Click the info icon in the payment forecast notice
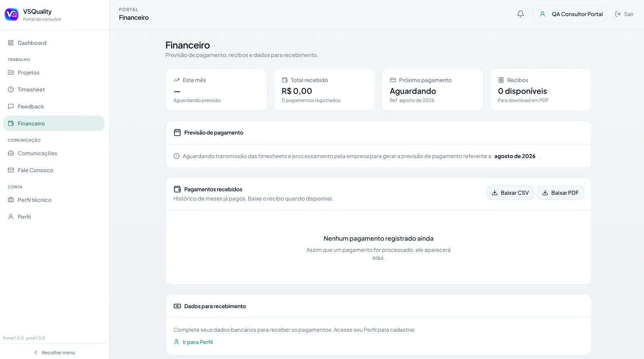Screen dimensions: 644x359 (176, 156)
